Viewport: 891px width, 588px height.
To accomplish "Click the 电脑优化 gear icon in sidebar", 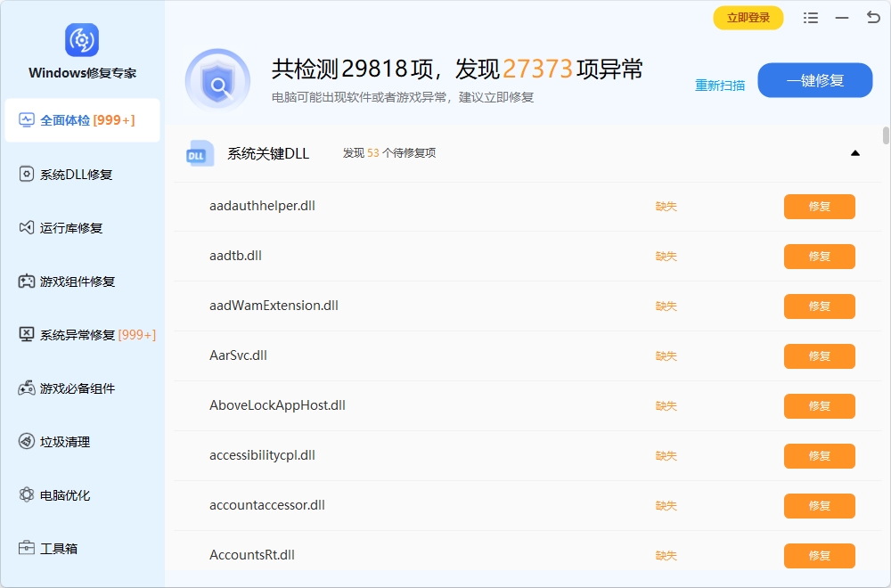I will (27, 495).
